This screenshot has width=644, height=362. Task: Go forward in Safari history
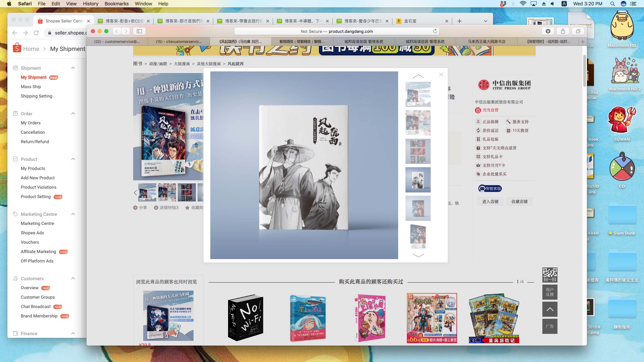click(x=126, y=31)
